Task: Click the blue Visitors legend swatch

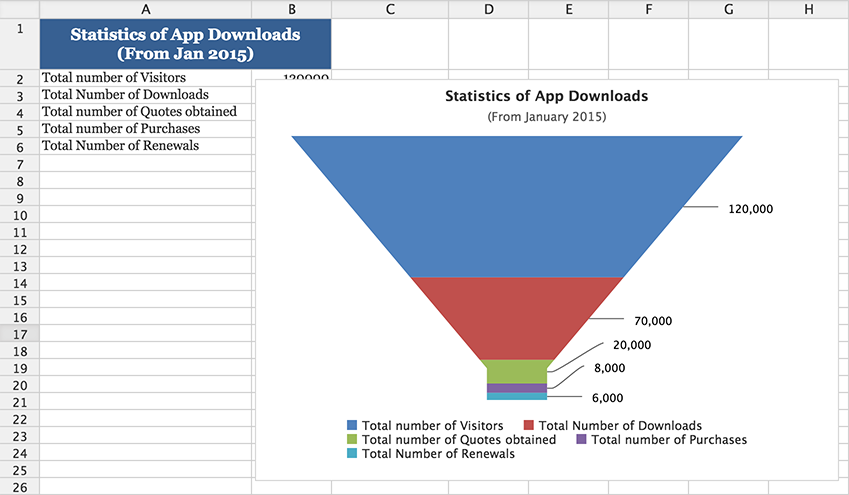Action: click(352, 426)
